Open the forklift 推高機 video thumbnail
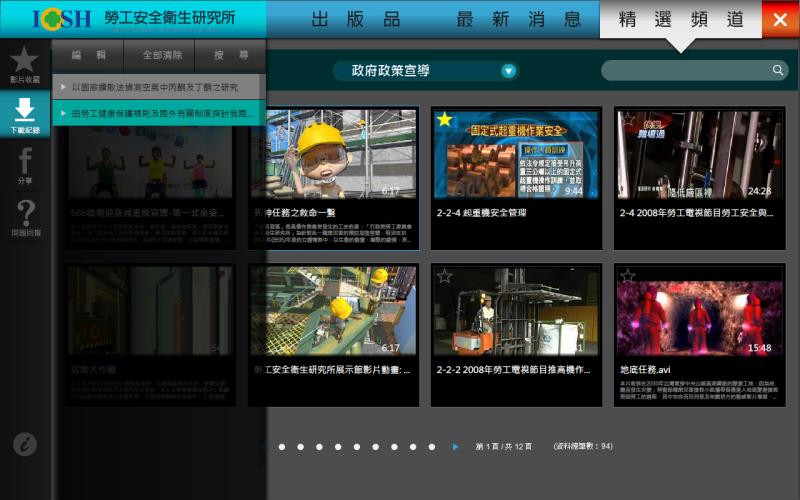The image size is (800, 500). (516, 311)
